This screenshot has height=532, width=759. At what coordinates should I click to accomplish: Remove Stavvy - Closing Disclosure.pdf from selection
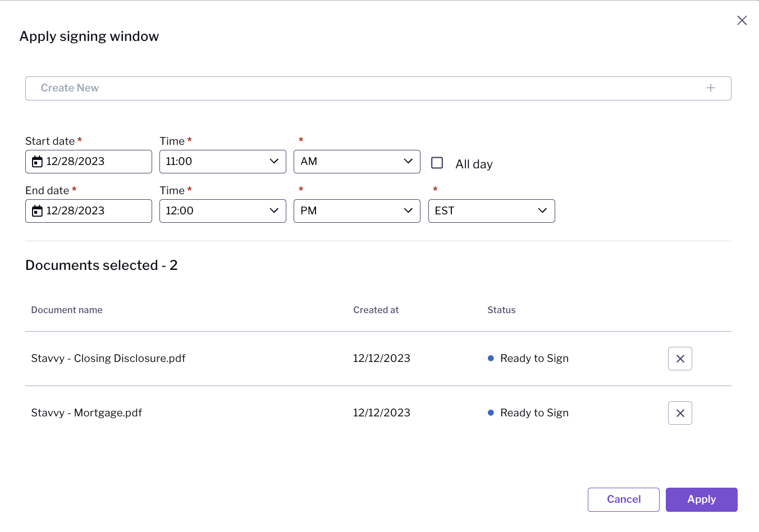(680, 358)
